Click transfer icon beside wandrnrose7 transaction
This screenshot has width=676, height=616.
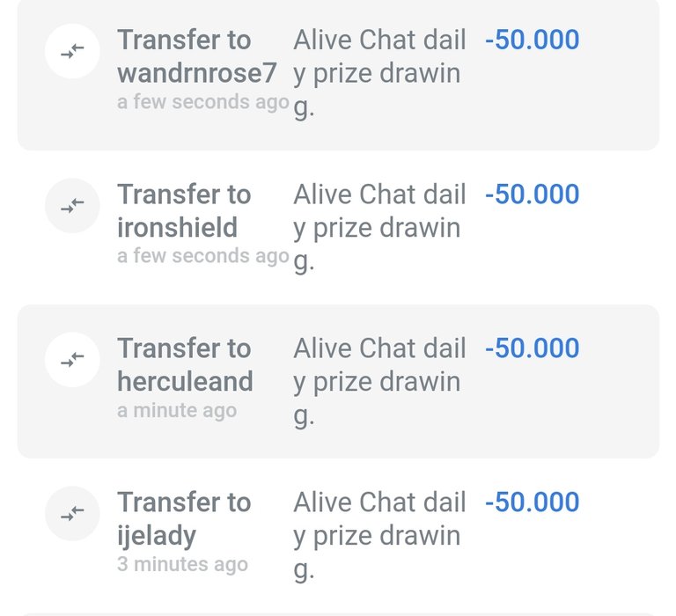point(72,51)
